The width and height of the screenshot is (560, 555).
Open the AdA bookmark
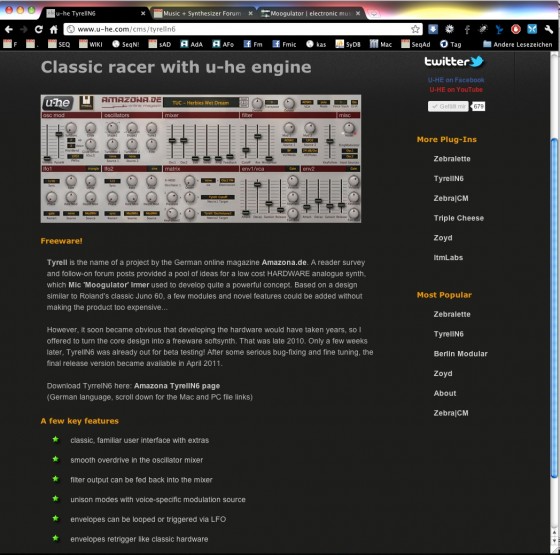pyautogui.click(x=191, y=44)
